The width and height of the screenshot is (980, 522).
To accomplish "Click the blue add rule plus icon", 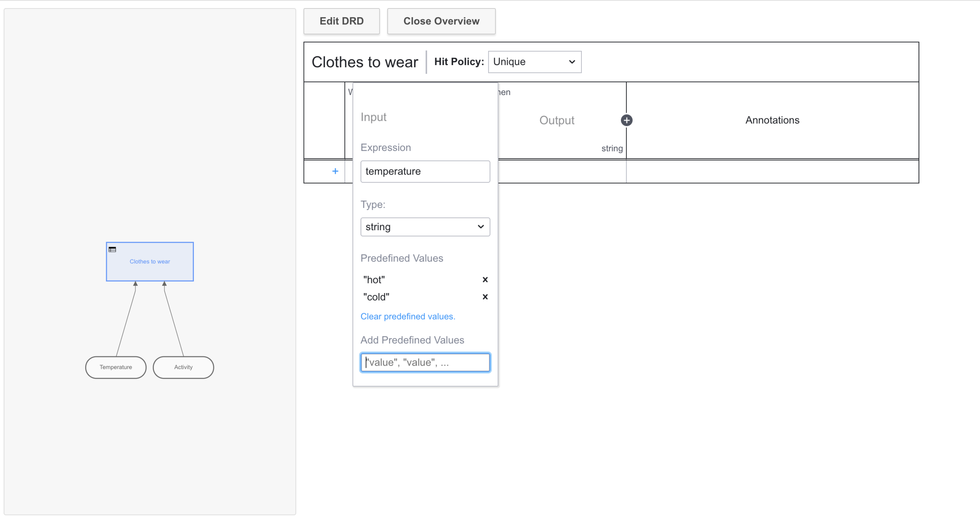I will pos(335,171).
